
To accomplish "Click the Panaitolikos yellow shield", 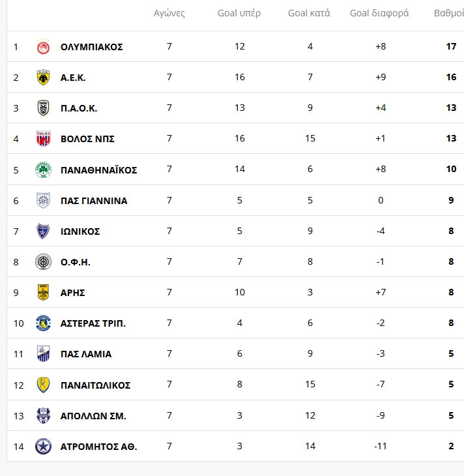I will pyautogui.click(x=43, y=385).
